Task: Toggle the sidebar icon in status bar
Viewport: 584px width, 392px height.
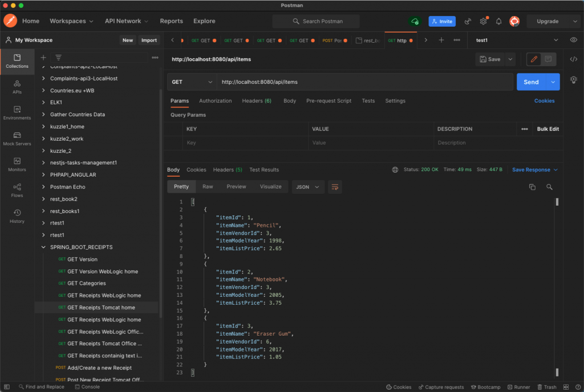Action: (7, 387)
